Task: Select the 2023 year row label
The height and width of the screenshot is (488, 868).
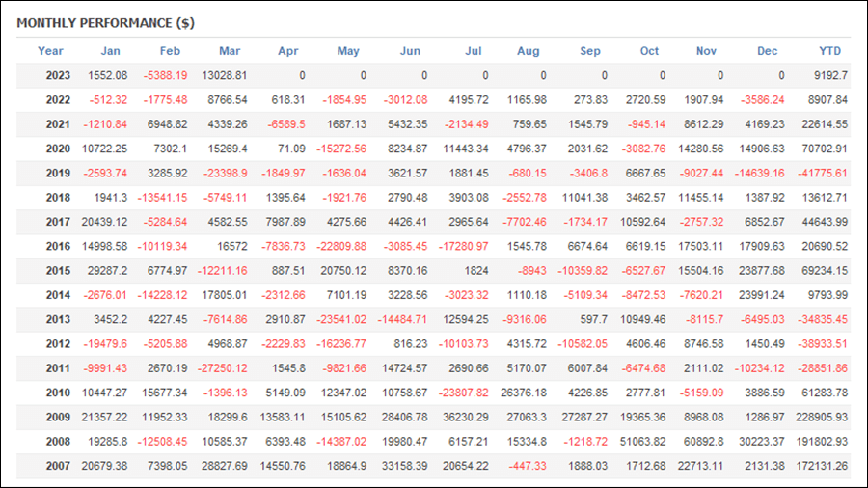Action: (58, 75)
